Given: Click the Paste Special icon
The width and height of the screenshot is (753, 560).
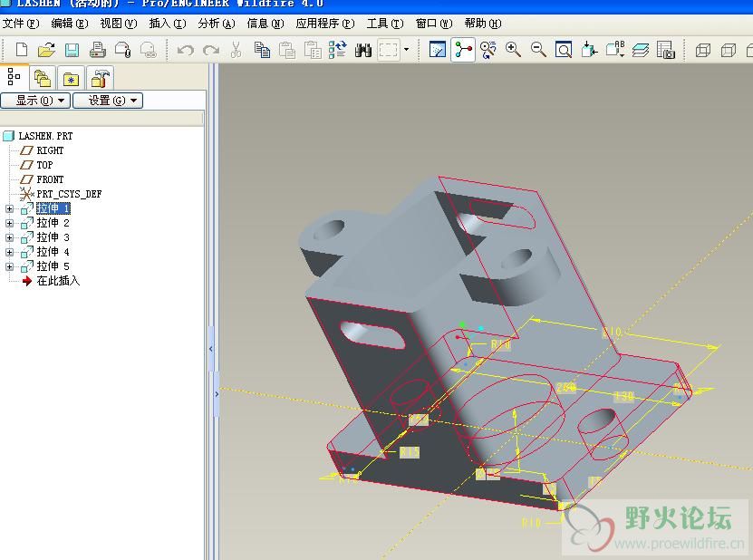Looking at the screenshot, I should (313, 50).
